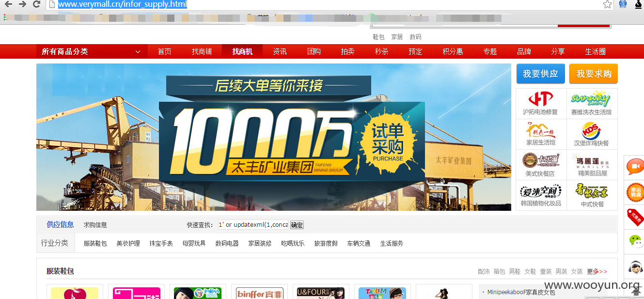
Task: Filter by 生活服务 industry category
Action: (392, 243)
